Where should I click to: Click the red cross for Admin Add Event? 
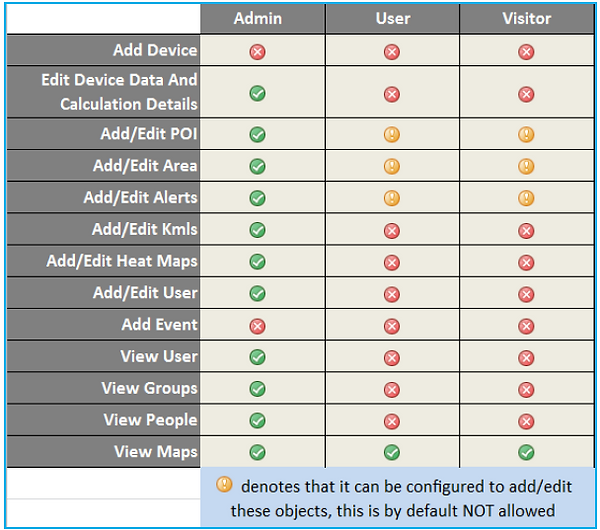pos(258,326)
